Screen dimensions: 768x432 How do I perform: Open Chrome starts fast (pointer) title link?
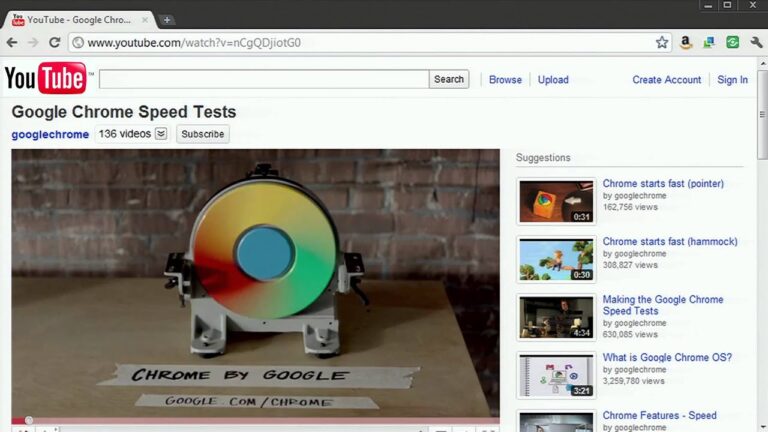click(663, 183)
